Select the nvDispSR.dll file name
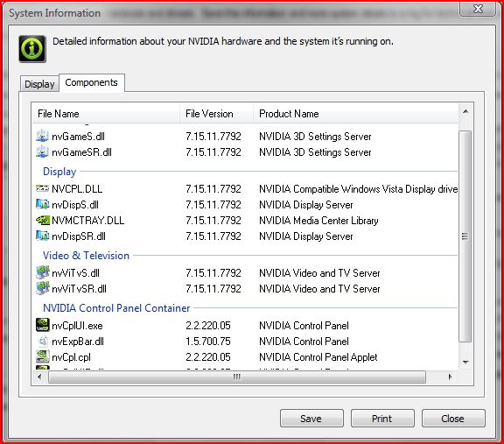 pos(79,236)
